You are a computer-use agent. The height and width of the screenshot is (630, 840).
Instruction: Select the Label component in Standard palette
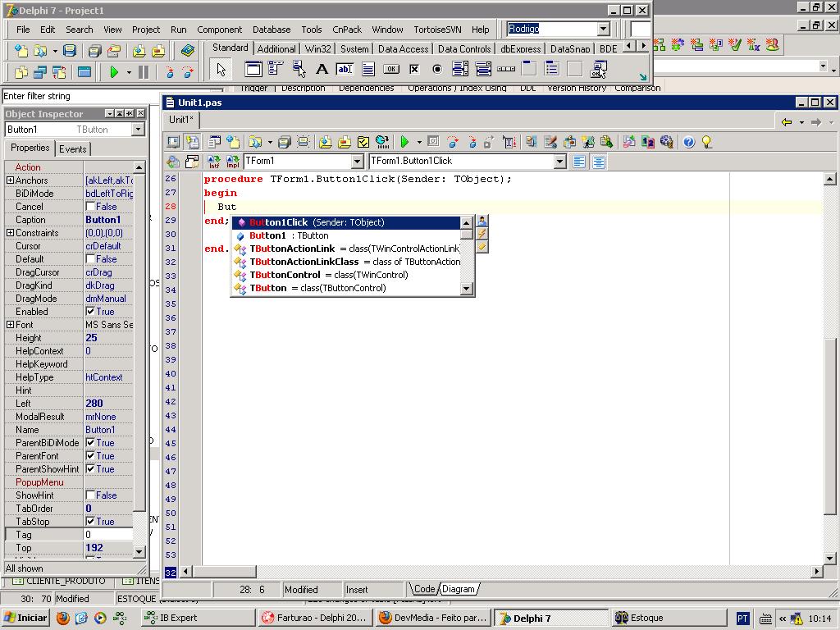(x=322, y=70)
